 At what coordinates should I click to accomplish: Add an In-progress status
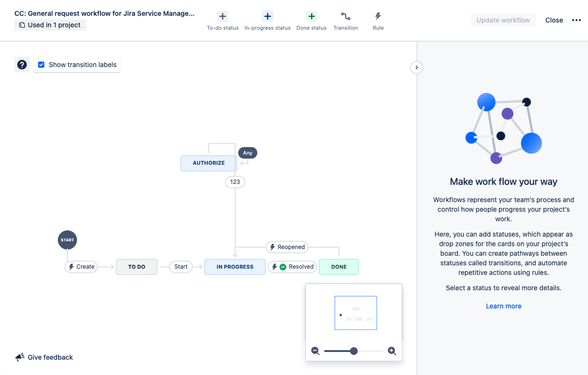267,21
